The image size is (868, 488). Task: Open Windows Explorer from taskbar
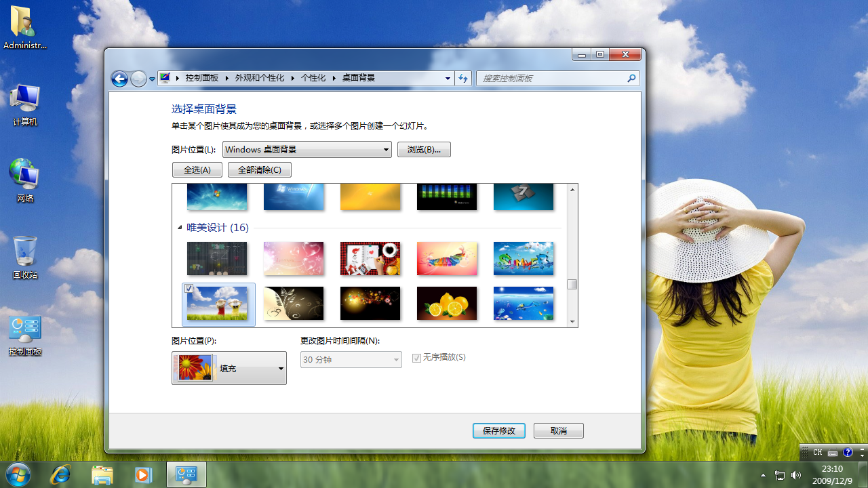click(102, 474)
